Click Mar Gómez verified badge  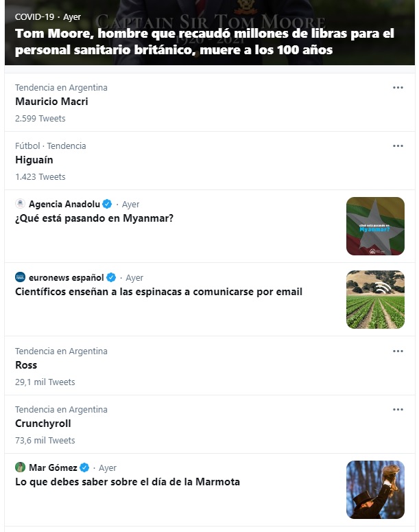[x=84, y=468]
